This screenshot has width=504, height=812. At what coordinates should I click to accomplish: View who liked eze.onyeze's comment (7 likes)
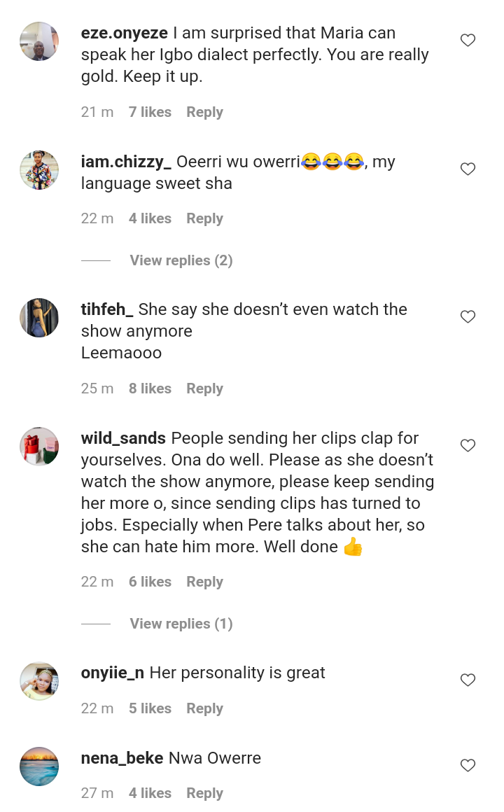pyautogui.click(x=150, y=112)
